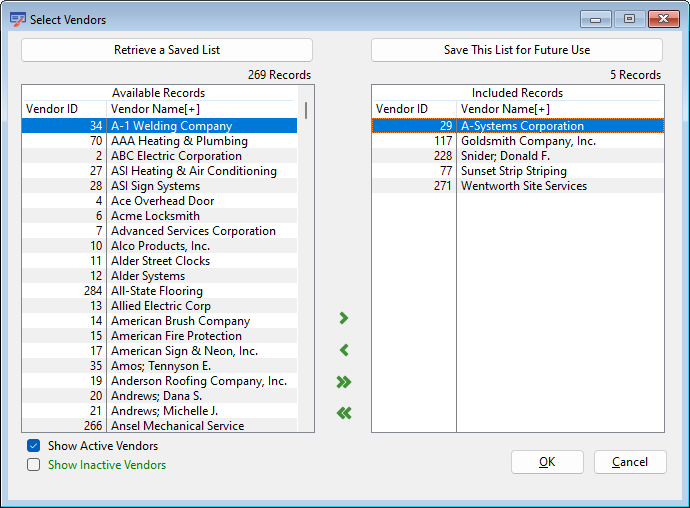Viewport: 690px width, 508px height.
Task: Sort available records by Vendor Name[+] header
Action: pyautogui.click(x=200, y=108)
